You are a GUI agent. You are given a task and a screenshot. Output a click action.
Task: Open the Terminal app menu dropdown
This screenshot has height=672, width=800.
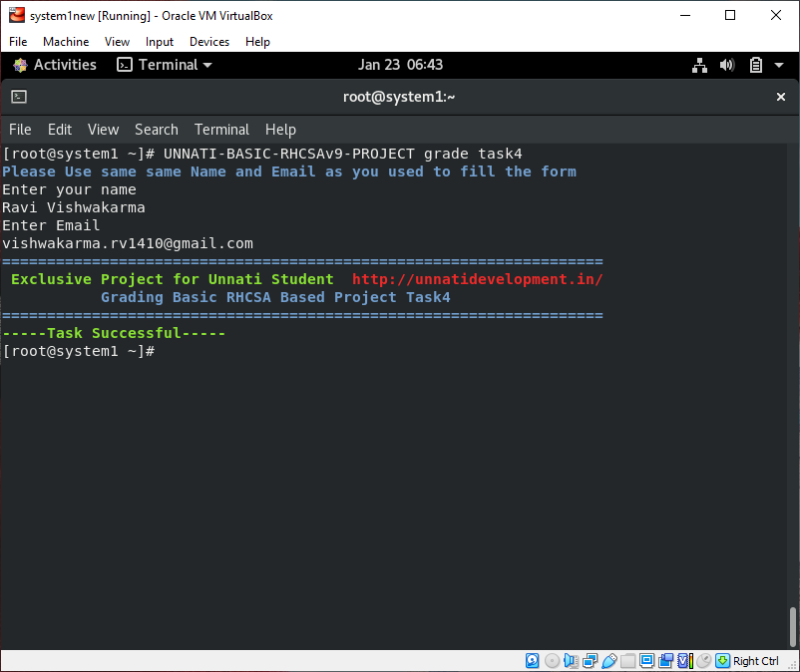coord(165,65)
